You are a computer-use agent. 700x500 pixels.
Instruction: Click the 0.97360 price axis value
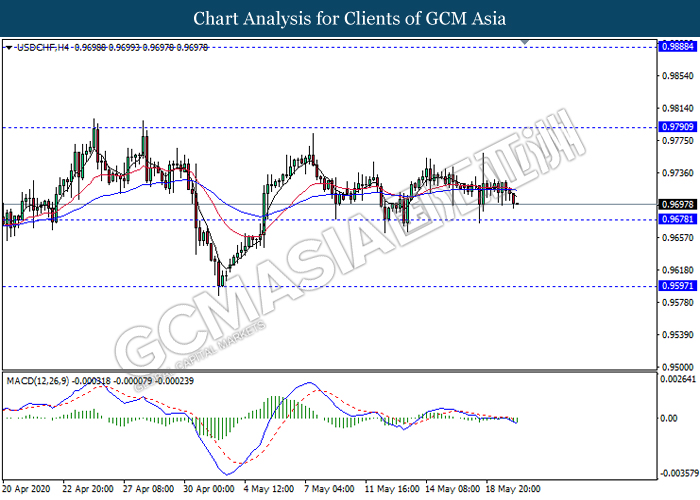point(678,173)
